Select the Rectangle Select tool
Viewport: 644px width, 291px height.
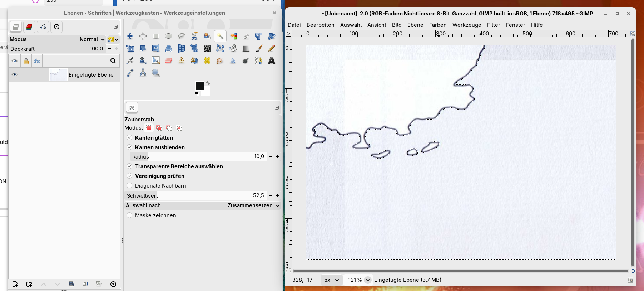[156, 36]
